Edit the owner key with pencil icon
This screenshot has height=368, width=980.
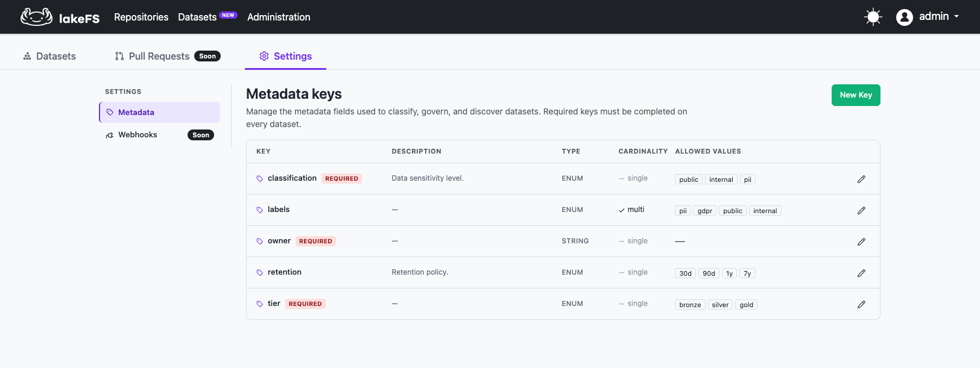coord(861,242)
